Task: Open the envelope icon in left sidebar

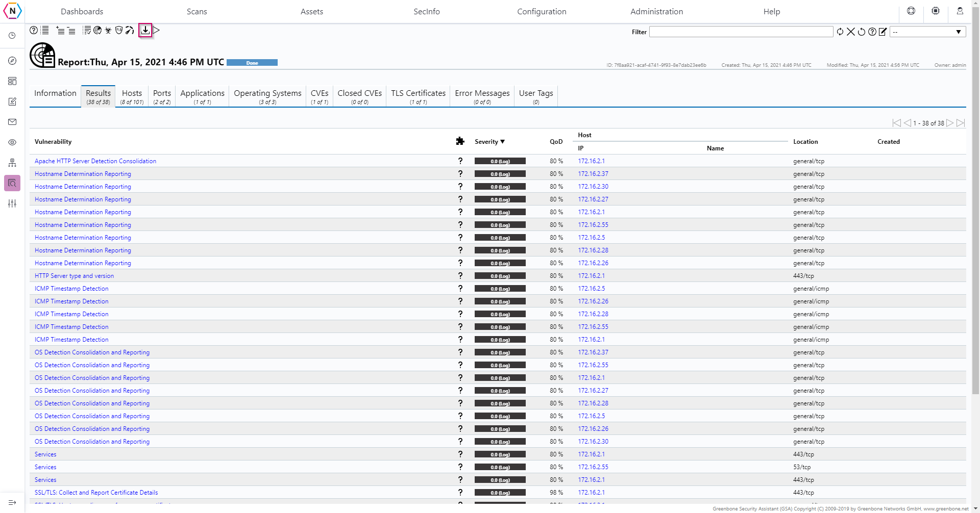Action: click(x=12, y=122)
